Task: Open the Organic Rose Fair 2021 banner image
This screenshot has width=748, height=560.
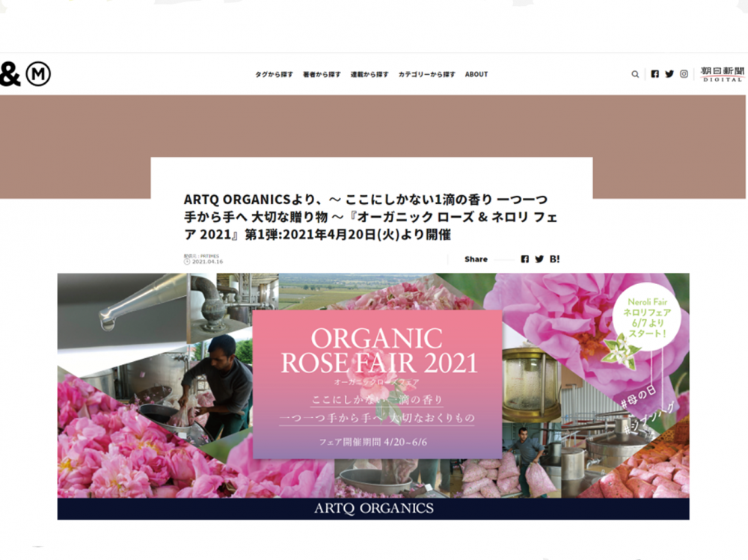Action: click(373, 396)
